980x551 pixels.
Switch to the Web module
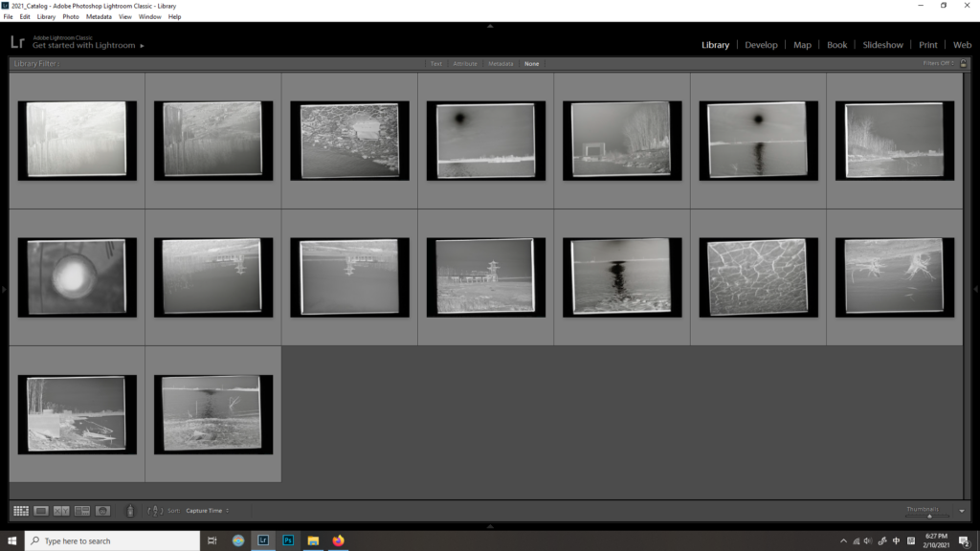click(962, 45)
